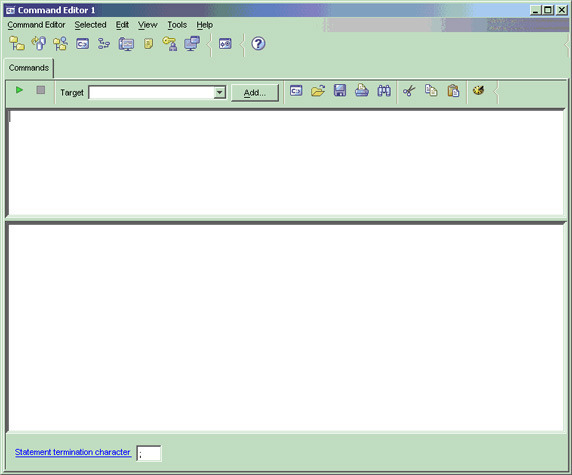Open the Task Center icon
Viewport: 572px width, 475px height.
point(104,44)
